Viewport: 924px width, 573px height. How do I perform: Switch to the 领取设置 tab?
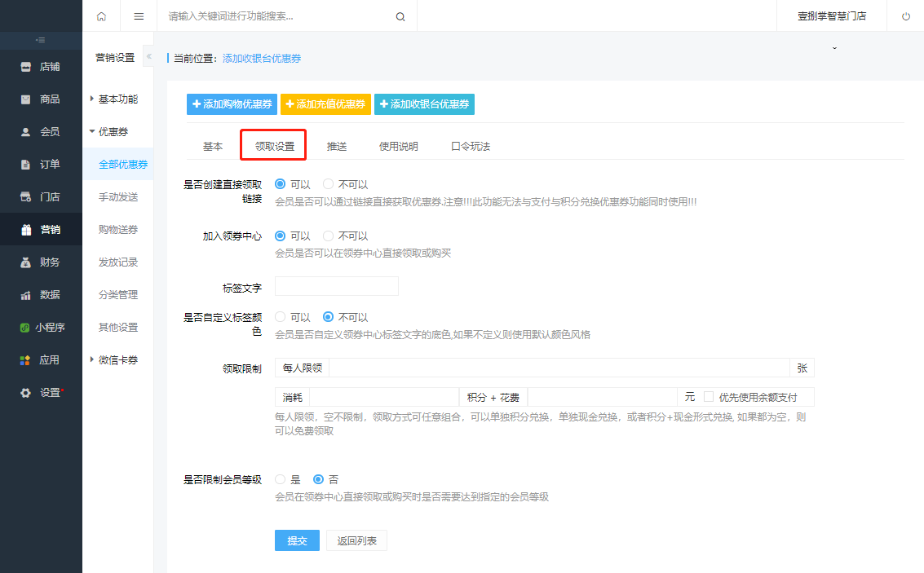(x=275, y=146)
